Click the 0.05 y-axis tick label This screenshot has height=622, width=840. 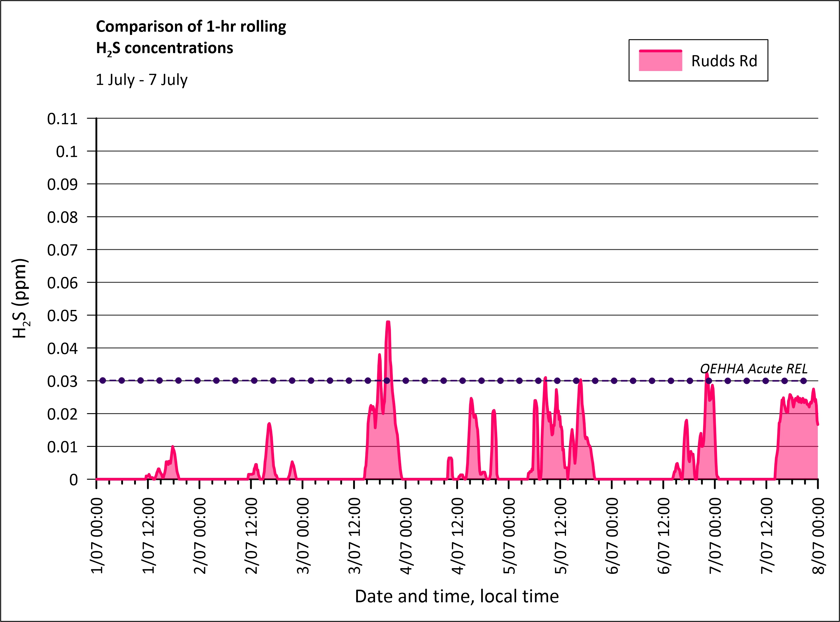[x=62, y=316]
